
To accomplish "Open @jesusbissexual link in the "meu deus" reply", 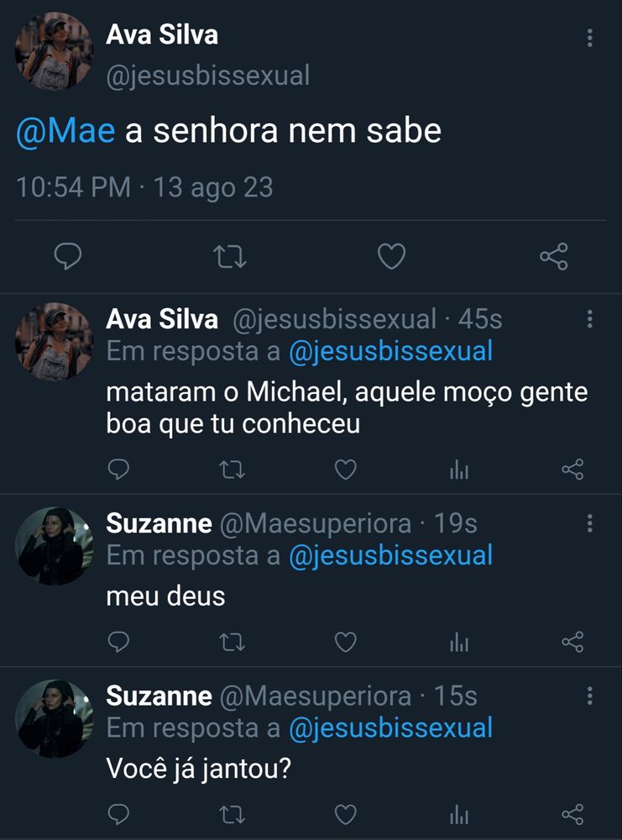I will [390, 555].
